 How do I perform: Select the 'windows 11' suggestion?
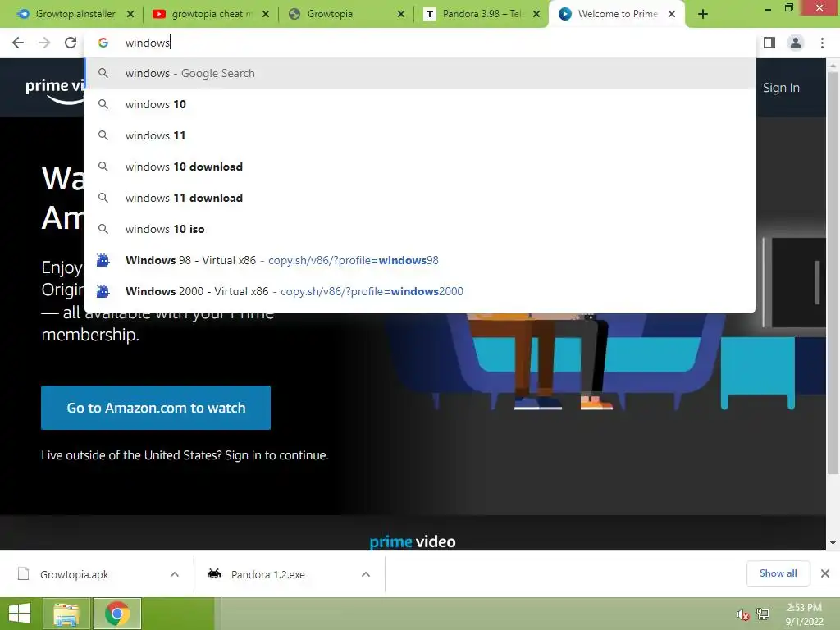(x=420, y=135)
